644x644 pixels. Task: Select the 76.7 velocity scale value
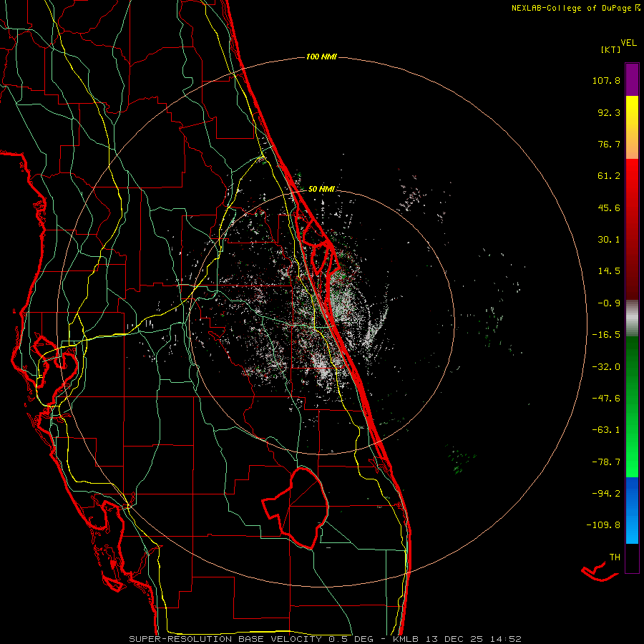(x=609, y=144)
